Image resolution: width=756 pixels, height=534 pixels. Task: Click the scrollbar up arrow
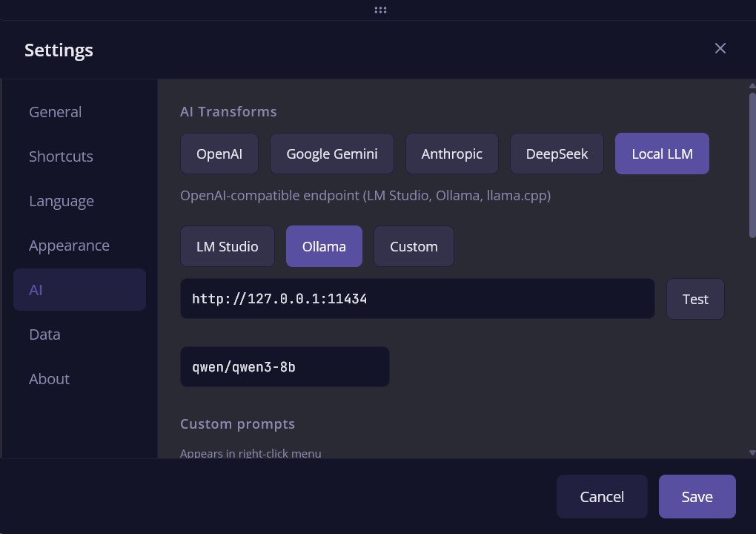752,86
